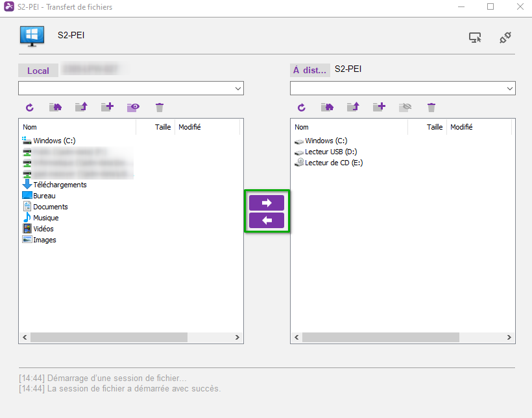Select Téléchargements in the local list
Viewport: 532px width, 418px height.
click(x=59, y=185)
